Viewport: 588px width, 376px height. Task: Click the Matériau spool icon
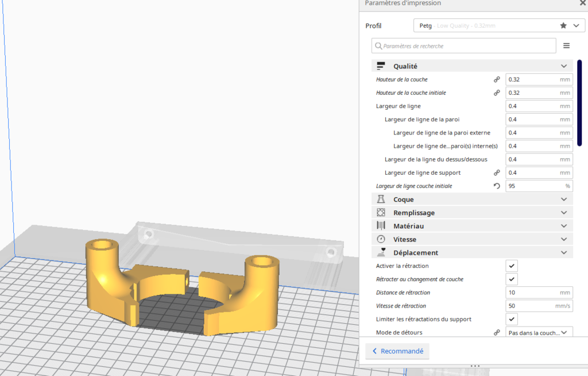pos(380,225)
